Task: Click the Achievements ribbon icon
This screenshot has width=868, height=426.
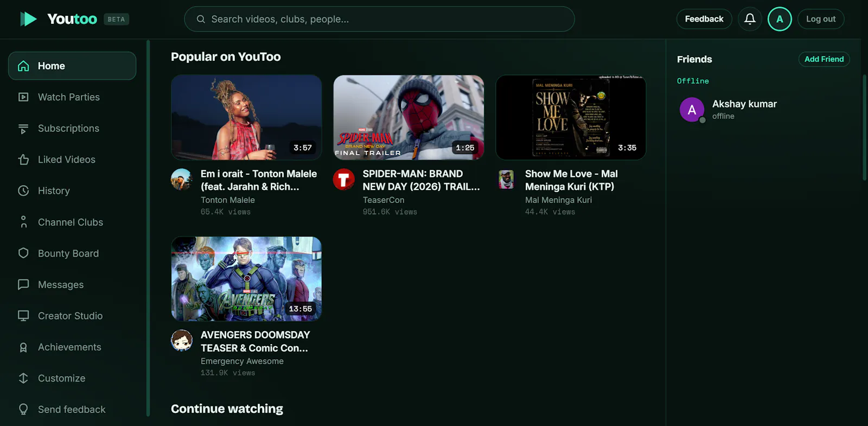Action: (x=23, y=347)
